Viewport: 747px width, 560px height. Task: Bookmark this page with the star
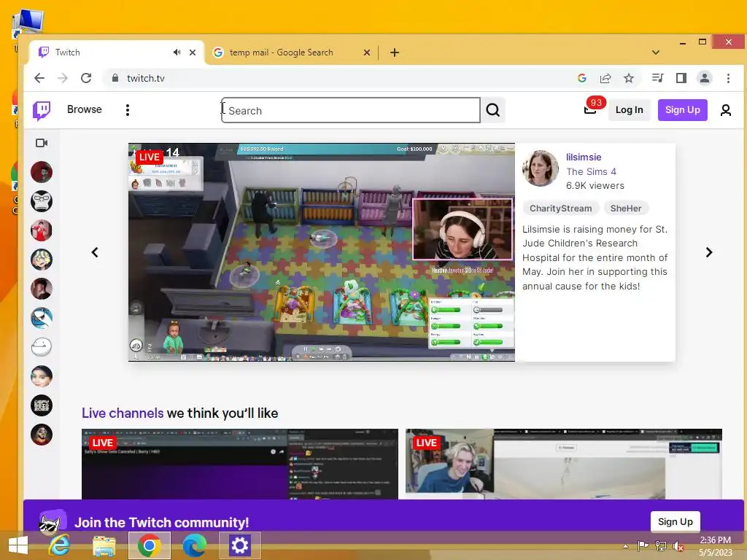629,78
